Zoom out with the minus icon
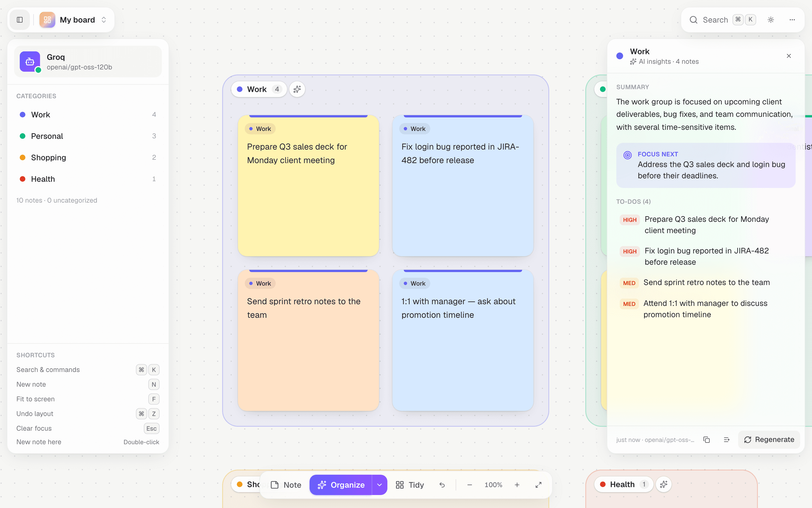812x508 pixels. (469, 485)
